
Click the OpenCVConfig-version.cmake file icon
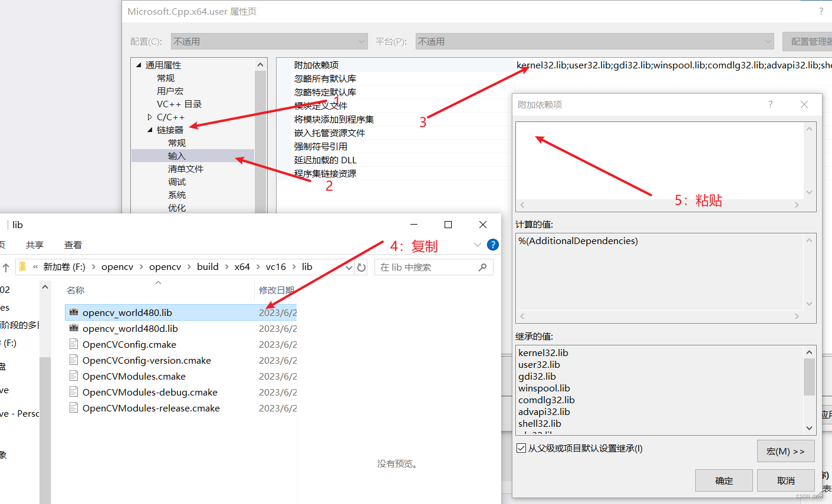tap(74, 360)
